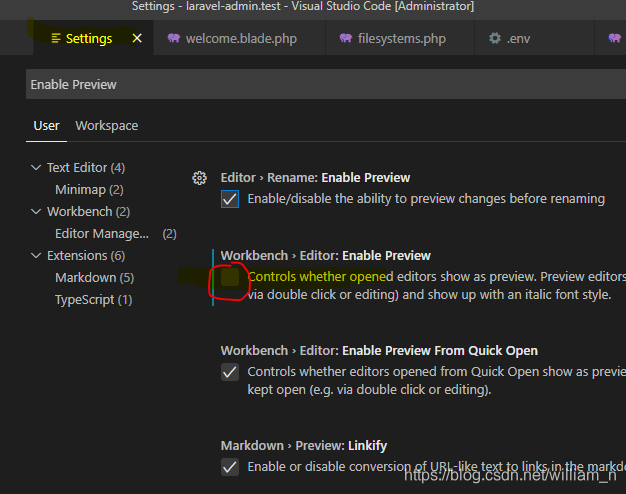Click the welcome.blade.php elephant icon
The image size is (626, 494).
coord(174,38)
